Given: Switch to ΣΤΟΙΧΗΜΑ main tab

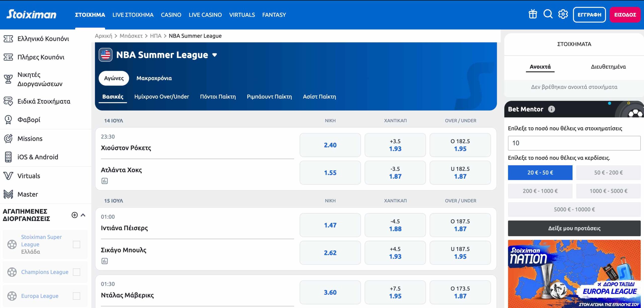Looking at the screenshot, I should click(90, 15).
